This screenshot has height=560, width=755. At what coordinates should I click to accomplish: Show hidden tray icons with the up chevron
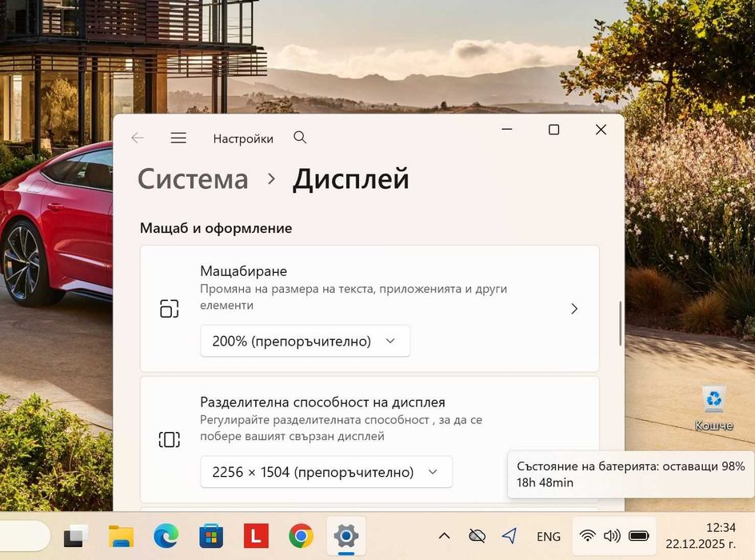pyautogui.click(x=444, y=536)
